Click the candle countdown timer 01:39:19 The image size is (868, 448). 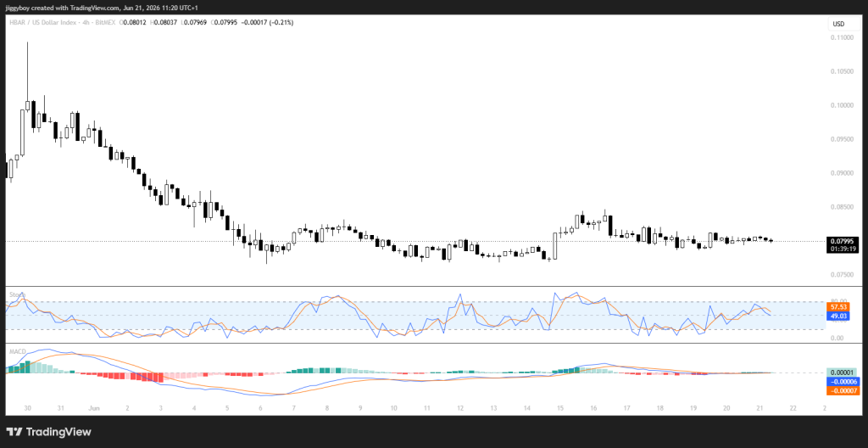(842, 249)
